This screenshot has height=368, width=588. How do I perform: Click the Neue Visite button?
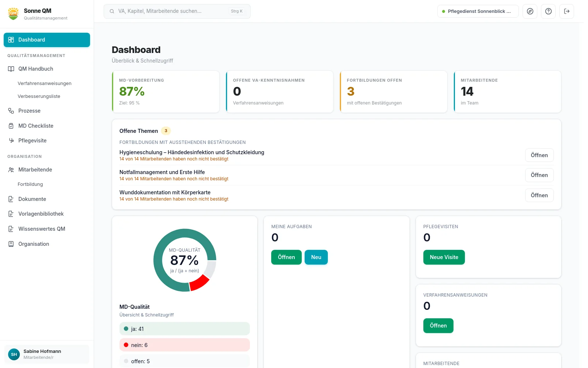pos(444,257)
